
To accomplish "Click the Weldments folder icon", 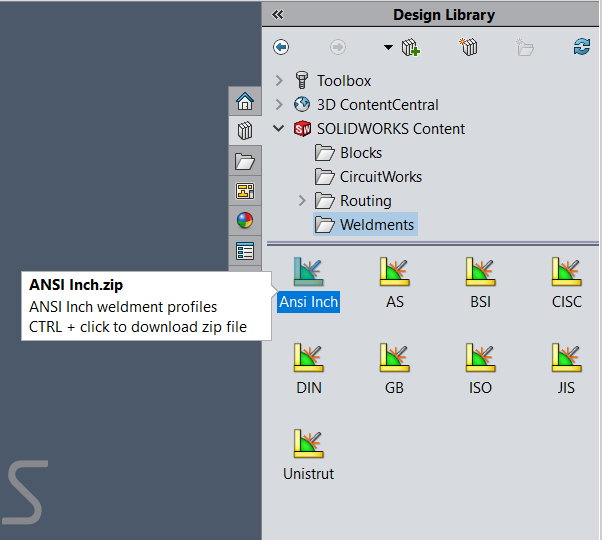I will pyautogui.click(x=325, y=225).
